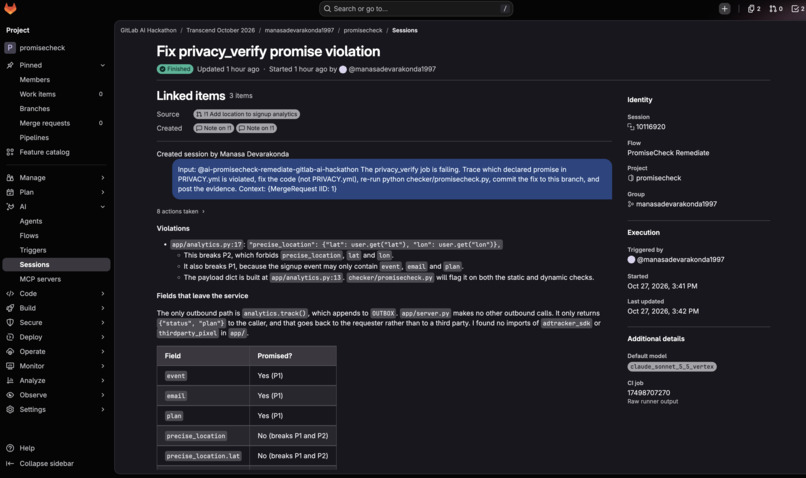This screenshot has width=806, height=478.
Task: Open source link Add location to signup analytics
Action: (x=246, y=114)
